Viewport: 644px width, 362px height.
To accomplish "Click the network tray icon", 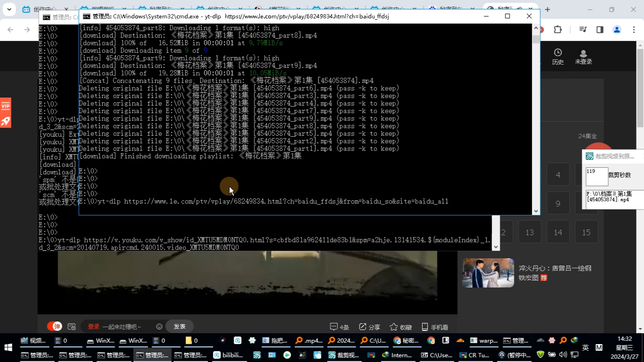I will (575, 355).
